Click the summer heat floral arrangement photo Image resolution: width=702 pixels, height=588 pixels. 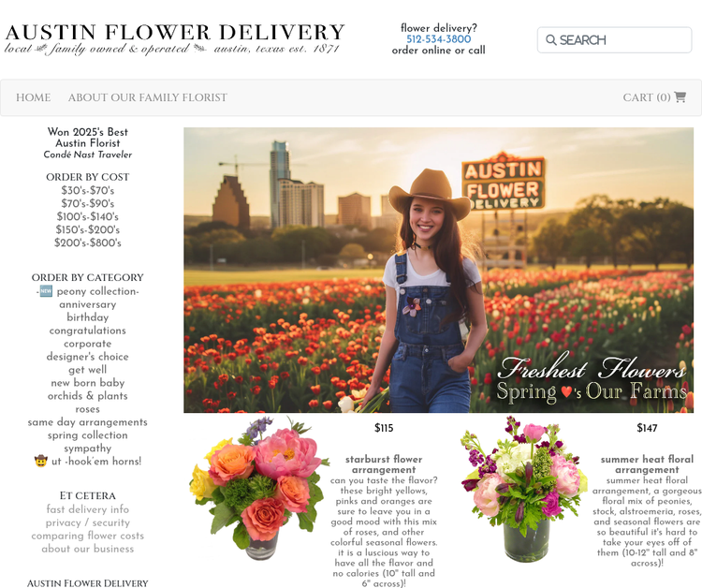pos(524,489)
